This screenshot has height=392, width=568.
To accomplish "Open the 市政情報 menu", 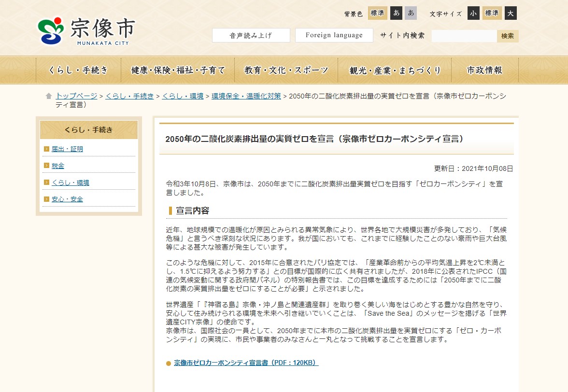I will [484, 70].
